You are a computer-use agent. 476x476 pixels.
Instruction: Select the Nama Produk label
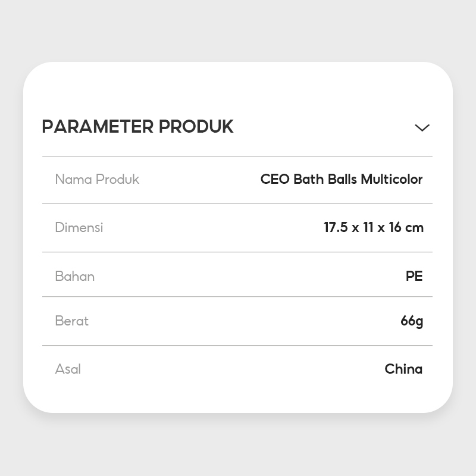tap(97, 179)
